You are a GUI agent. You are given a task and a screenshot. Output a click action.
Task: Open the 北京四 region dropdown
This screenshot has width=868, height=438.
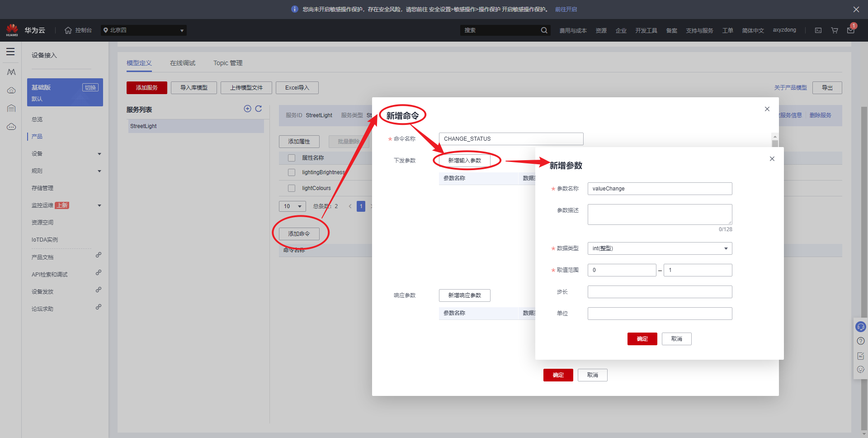coord(144,30)
